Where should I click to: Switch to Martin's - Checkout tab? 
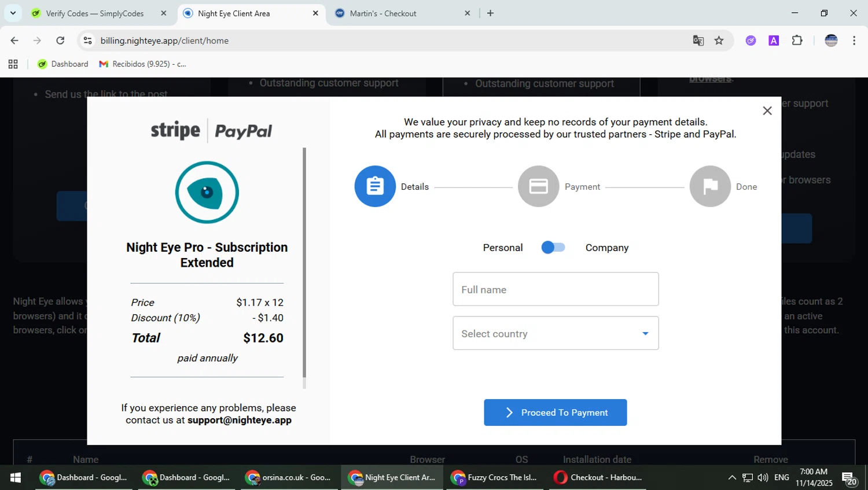(383, 13)
